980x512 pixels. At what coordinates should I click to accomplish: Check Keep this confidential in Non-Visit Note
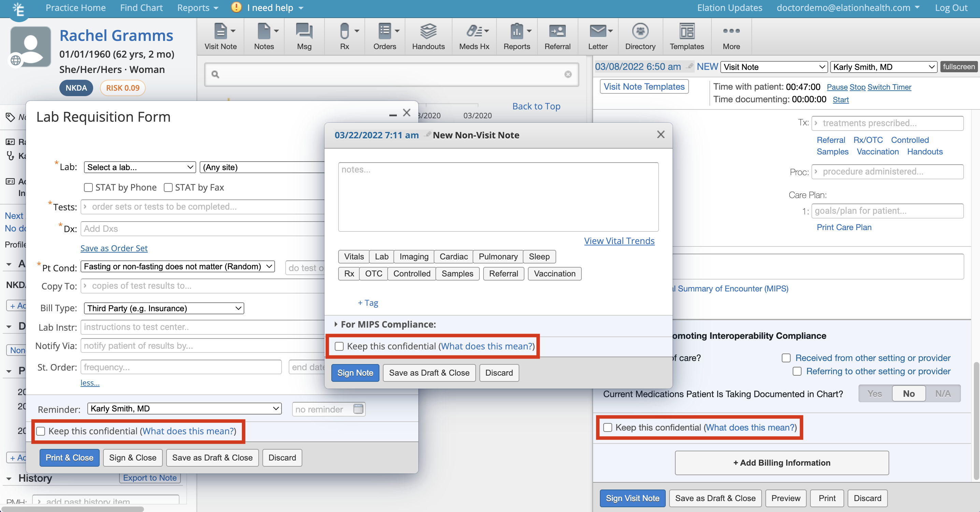(339, 346)
